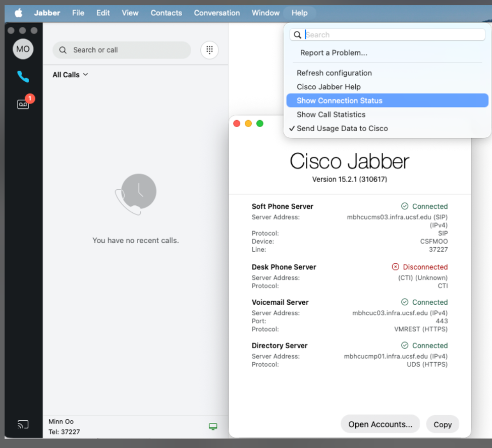Close the Help menu in menu bar
The image size is (492, 448).
click(x=299, y=13)
